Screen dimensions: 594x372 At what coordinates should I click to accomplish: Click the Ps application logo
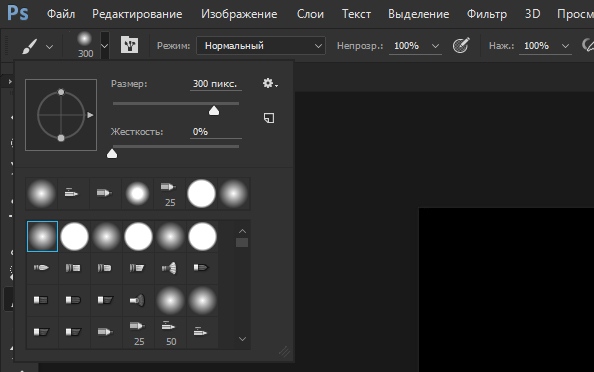tap(18, 13)
